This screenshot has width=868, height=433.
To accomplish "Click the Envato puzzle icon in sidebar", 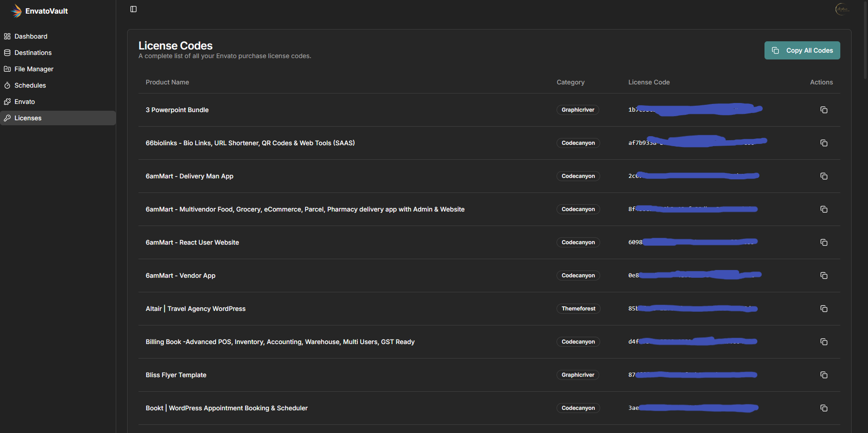I will coord(7,102).
